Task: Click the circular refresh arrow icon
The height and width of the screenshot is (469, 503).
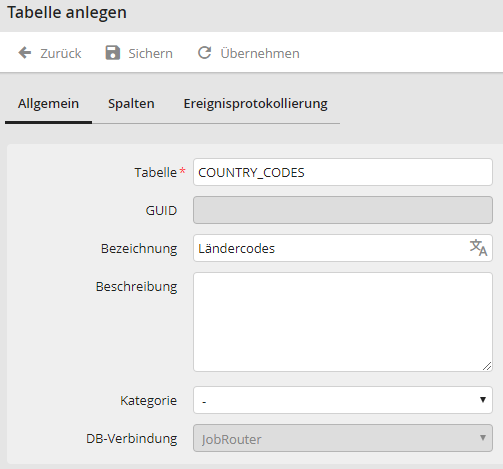Action: pos(205,53)
